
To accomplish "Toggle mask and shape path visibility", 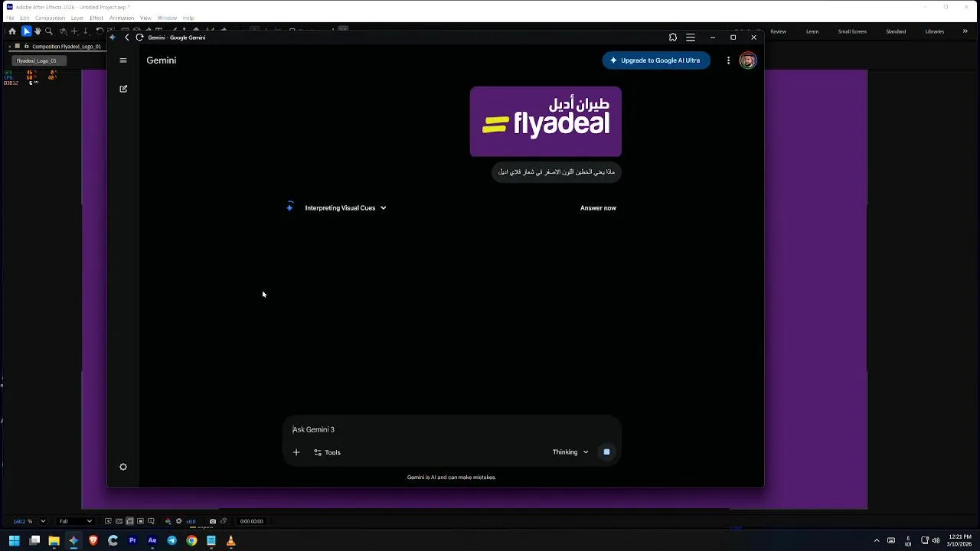I will (129, 521).
